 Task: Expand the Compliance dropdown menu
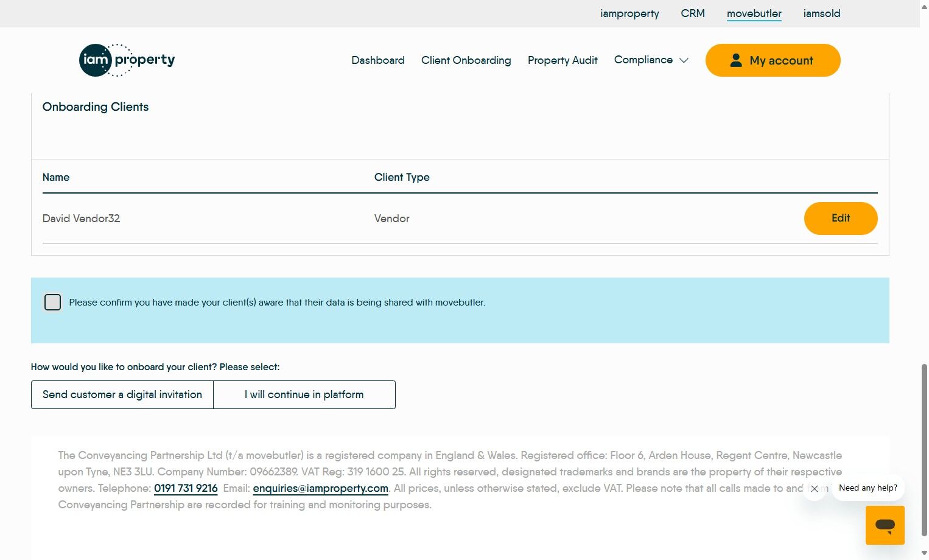click(x=651, y=60)
